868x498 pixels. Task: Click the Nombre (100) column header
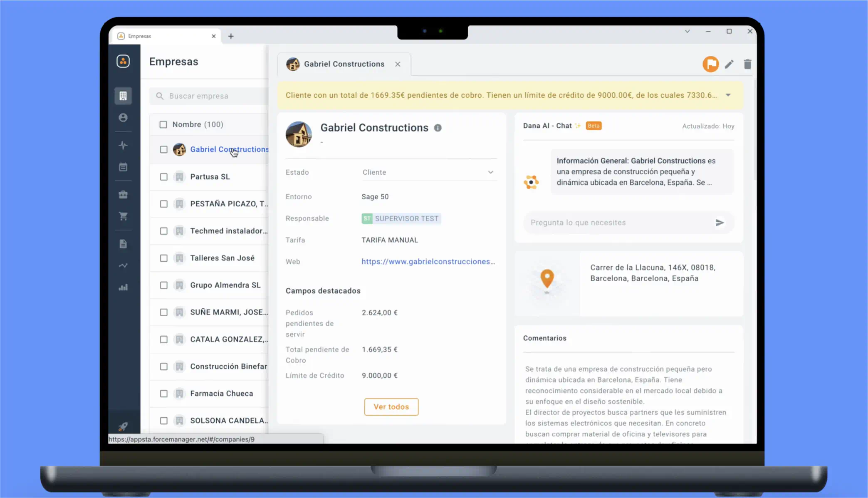pos(198,124)
